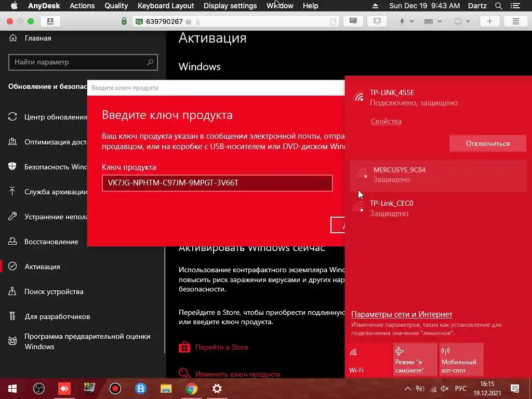The image size is (532, 399).
Task: Open the Windows Start menu
Action: pos(12,389)
